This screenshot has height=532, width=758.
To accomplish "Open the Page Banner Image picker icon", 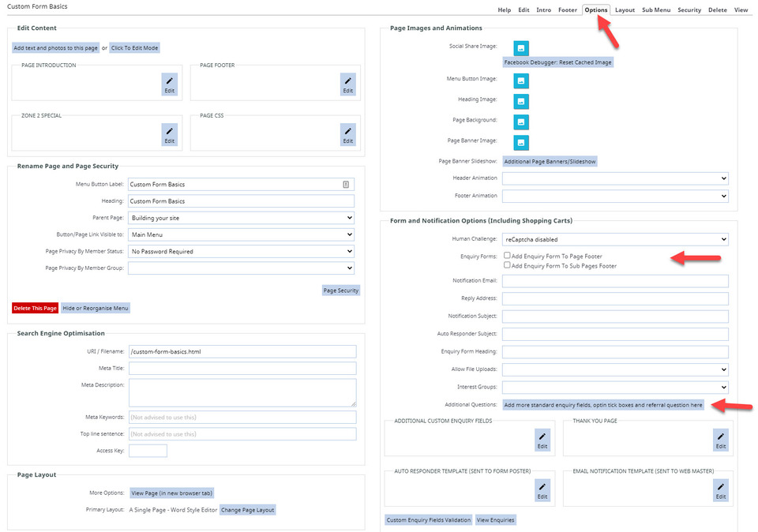I will click(521, 140).
